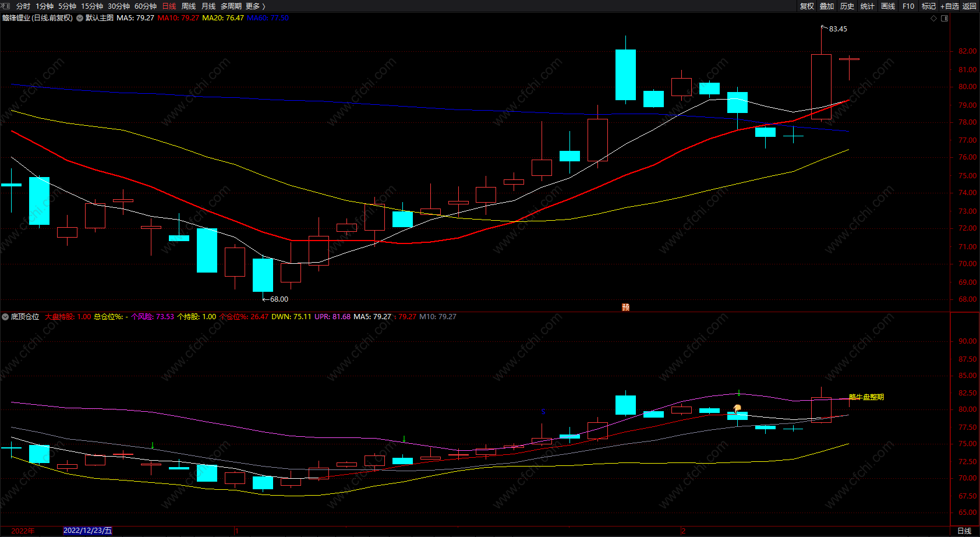
Task: Switch to 月线 monthly chart
Action: tap(208, 6)
